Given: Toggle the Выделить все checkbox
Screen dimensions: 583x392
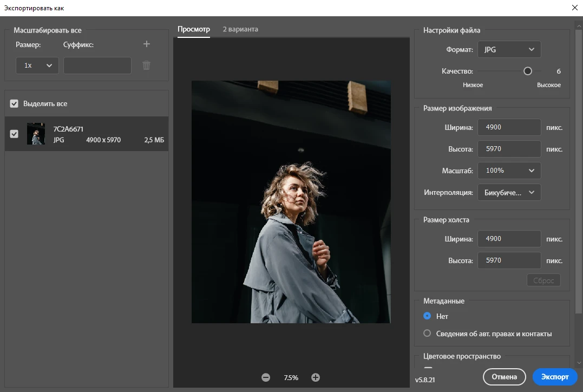Looking at the screenshot, I should pos(14,104).
